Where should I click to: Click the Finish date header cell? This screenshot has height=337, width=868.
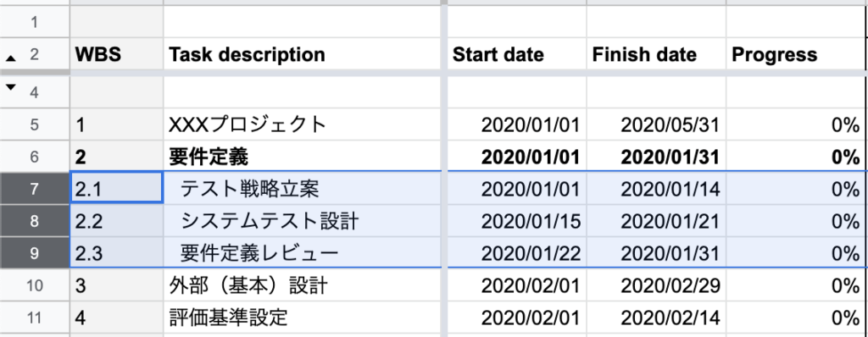click(x=657, y=54)
